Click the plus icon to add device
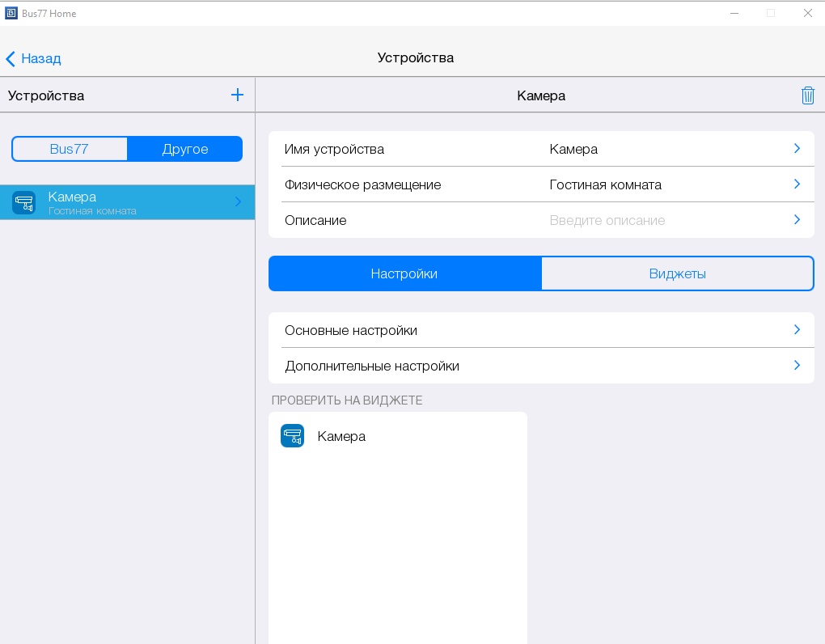825x644 pixels. 237,95
